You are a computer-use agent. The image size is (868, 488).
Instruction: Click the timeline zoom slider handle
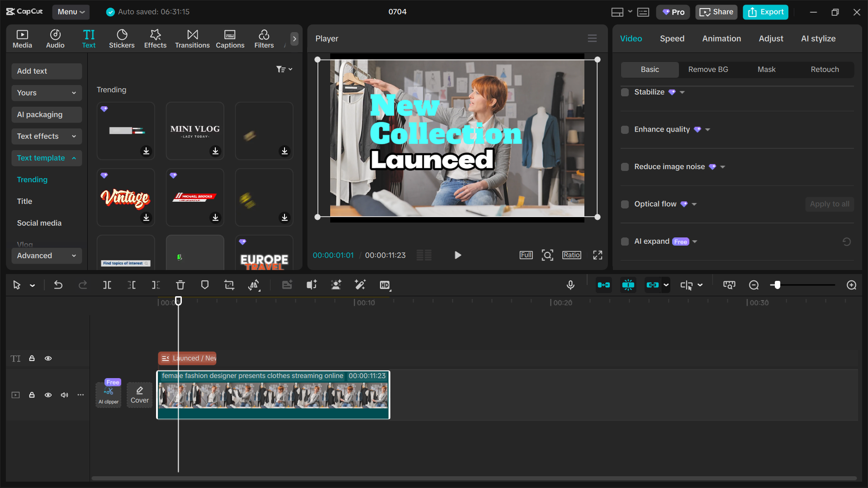pos(777,285)
